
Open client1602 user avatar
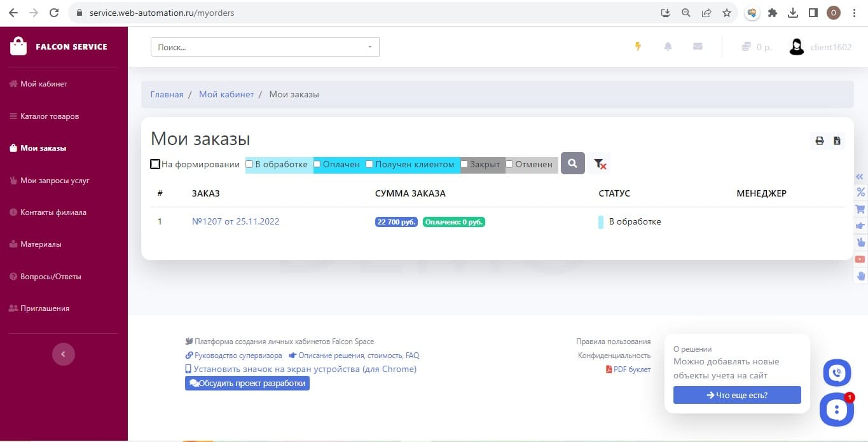pyautogui.click(x=796, y=47)
